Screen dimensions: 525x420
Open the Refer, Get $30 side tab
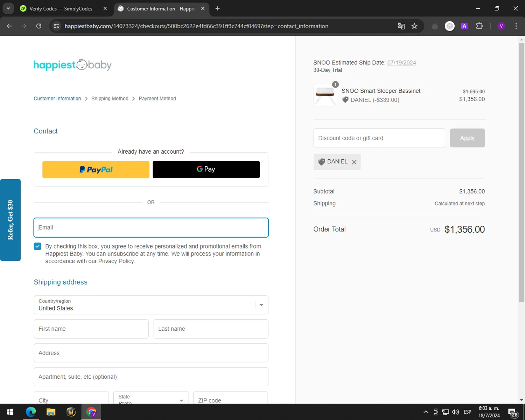point(10,220)
